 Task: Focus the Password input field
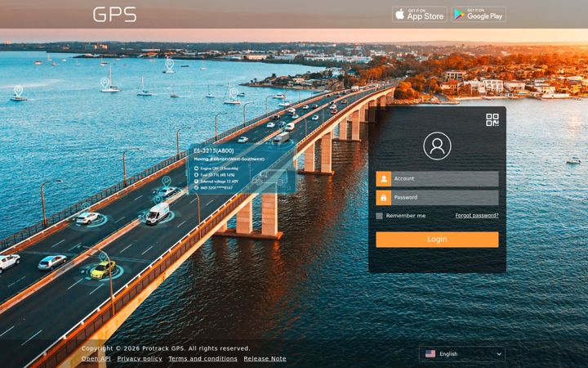(445, 198)
